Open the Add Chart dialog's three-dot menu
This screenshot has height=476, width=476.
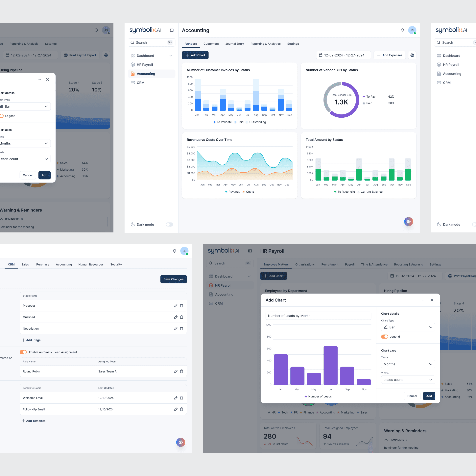[x=423, y=300]
